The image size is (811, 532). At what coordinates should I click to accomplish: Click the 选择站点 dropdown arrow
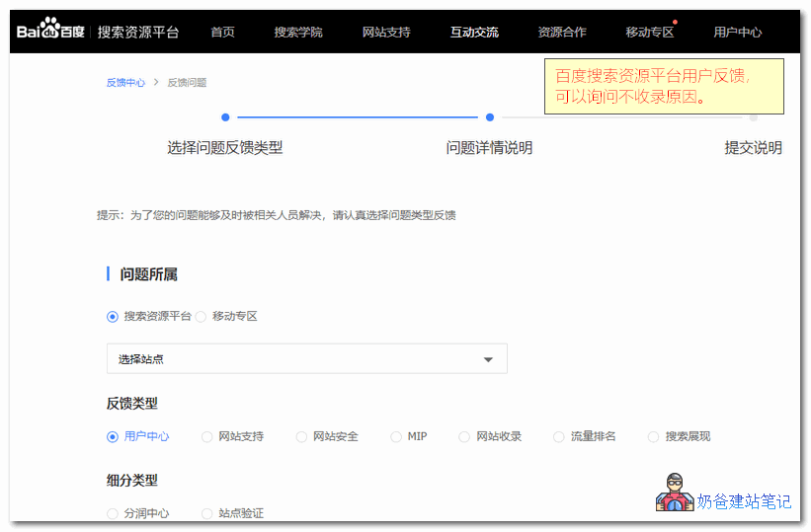point(488,359)
